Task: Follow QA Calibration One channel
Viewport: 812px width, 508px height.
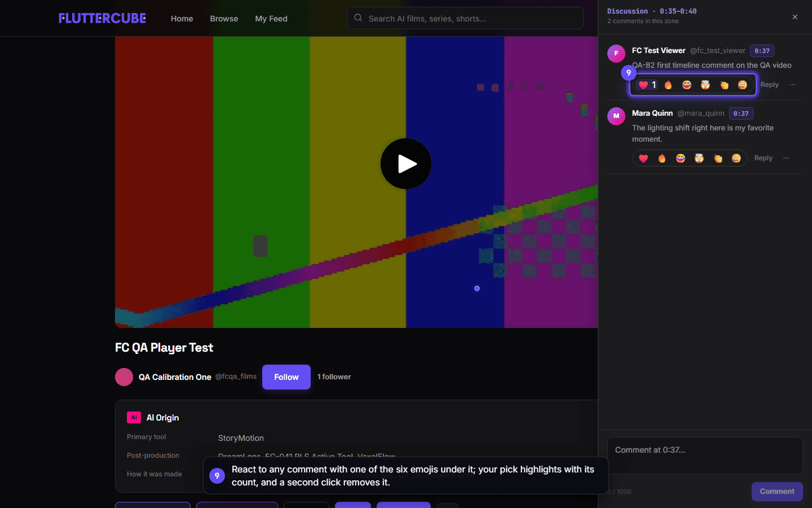Action: coord(286,377)
